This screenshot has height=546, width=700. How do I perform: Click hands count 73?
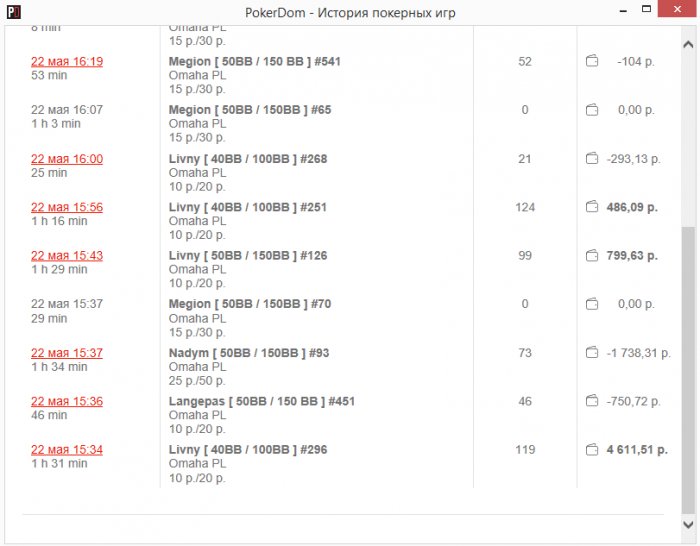pos(525,353)
